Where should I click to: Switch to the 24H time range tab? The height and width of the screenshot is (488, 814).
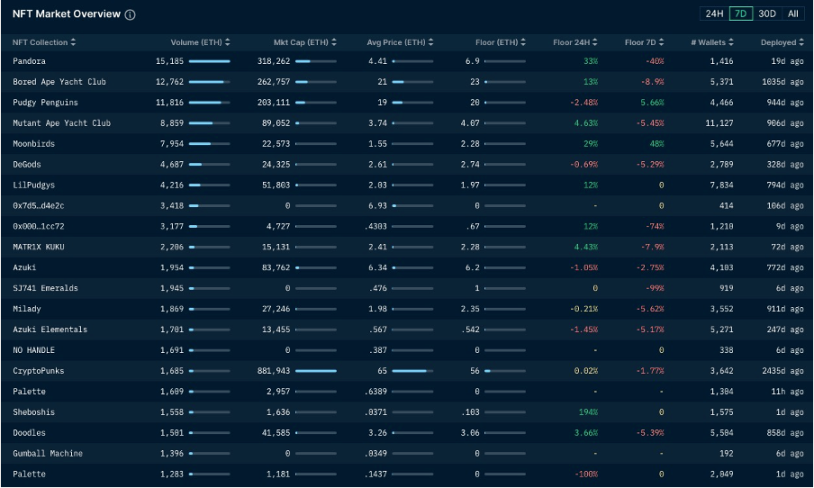[714, 14]
